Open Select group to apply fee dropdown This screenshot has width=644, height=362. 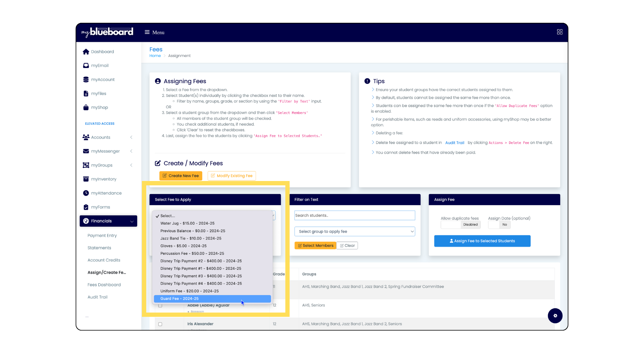pos(355,232)
